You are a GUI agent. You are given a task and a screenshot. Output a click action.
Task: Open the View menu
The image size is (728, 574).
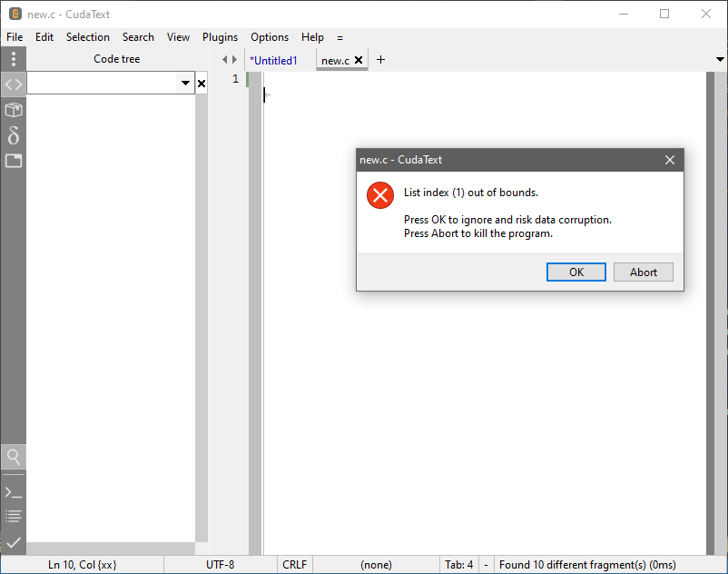(x=178, y=37)
